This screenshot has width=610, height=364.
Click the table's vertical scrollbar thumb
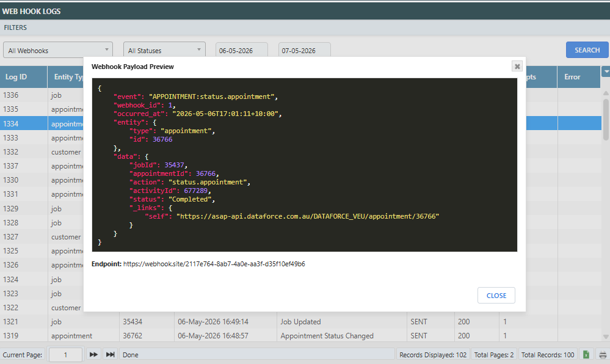(x=606, y=120)
